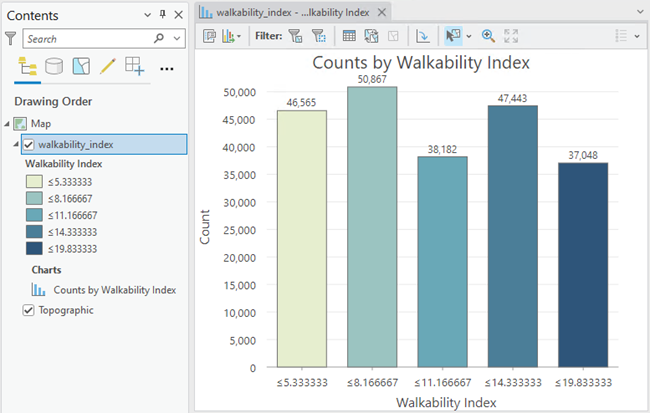Open the Contents pane options menu

pyautogui.click(x=148, y=16)
